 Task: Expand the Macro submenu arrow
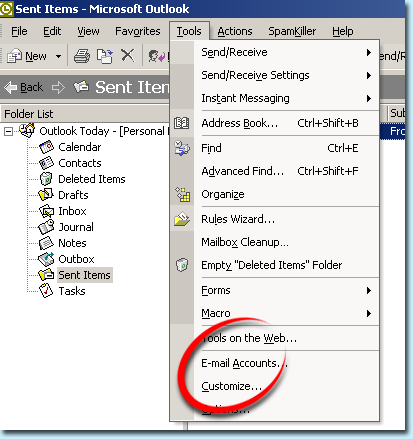pos(369,313)
